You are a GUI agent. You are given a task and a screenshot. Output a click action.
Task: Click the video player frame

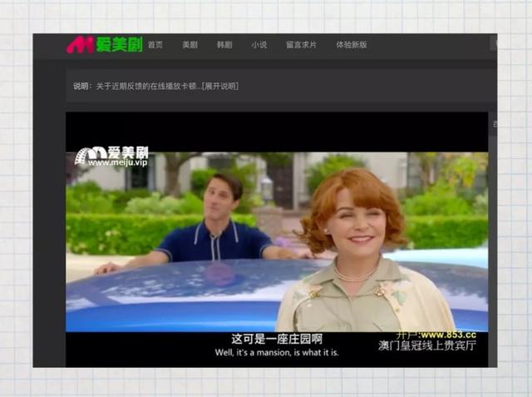pos(277,240)
